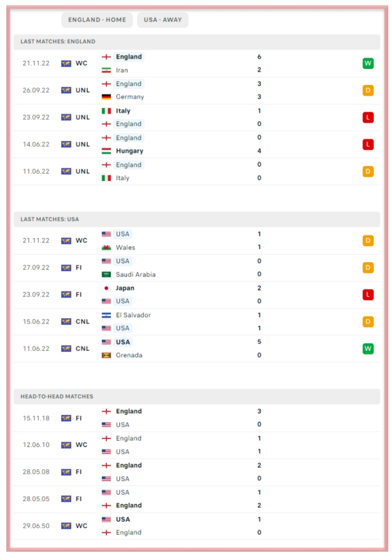
Task: Click the Grenada flag icon
Action: click(106, 355)
